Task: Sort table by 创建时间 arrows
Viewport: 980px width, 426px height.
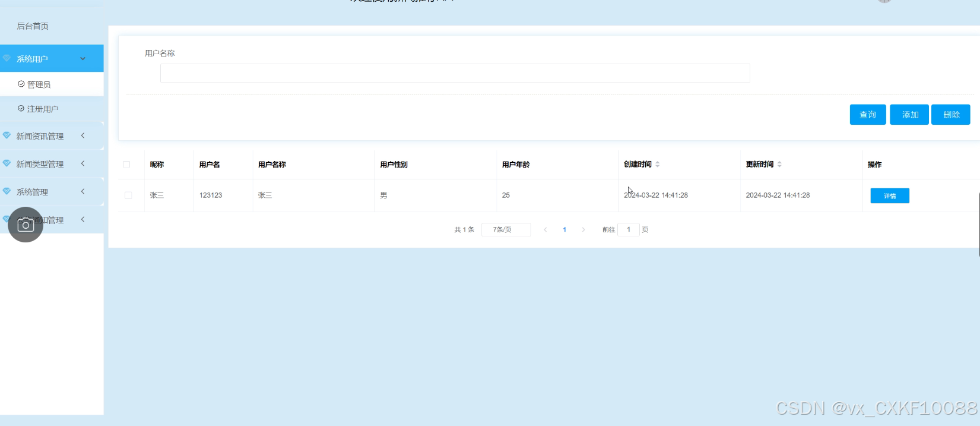Action: tap(658, 165)
